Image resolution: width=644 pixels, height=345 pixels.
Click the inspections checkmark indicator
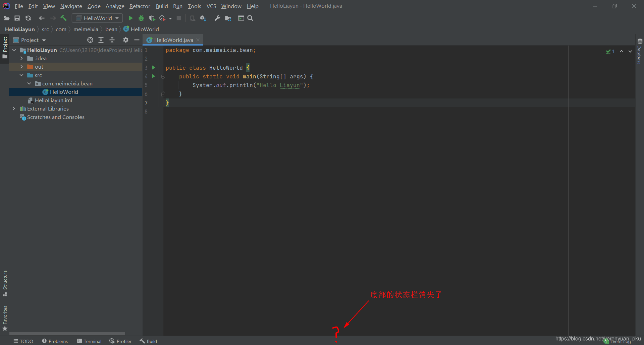point(610,52)
